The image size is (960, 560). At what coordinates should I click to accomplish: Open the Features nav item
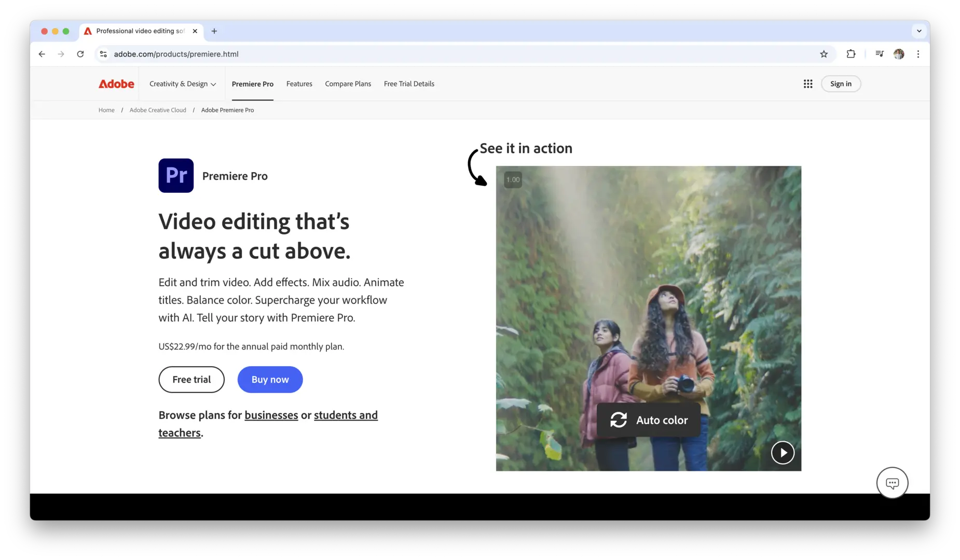[299, 84]
